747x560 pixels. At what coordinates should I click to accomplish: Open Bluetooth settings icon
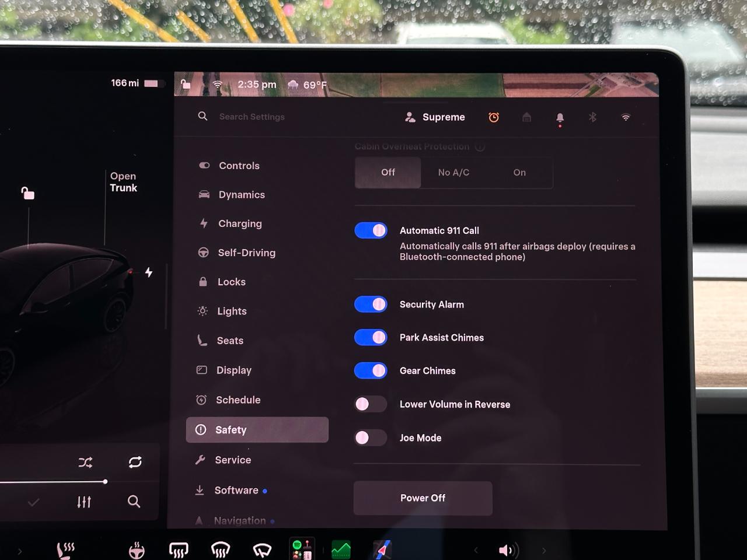point(592,117)
